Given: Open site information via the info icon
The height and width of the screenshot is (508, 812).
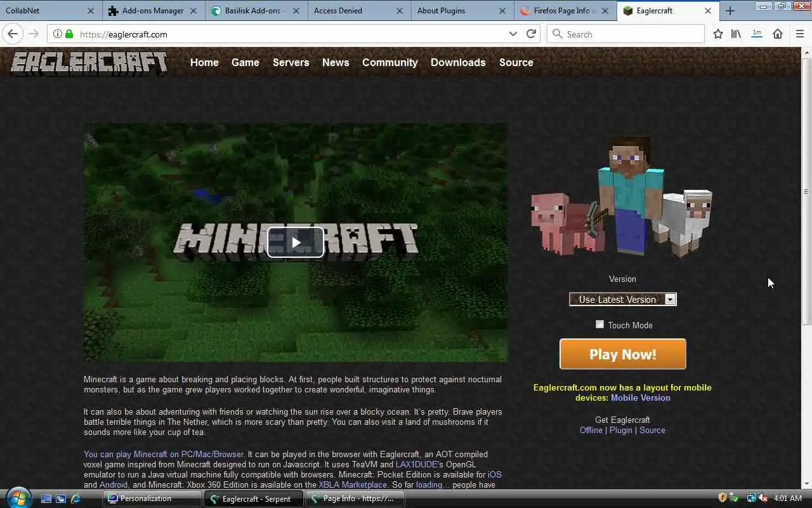Looking at the screenshot, I should (57, 34).
